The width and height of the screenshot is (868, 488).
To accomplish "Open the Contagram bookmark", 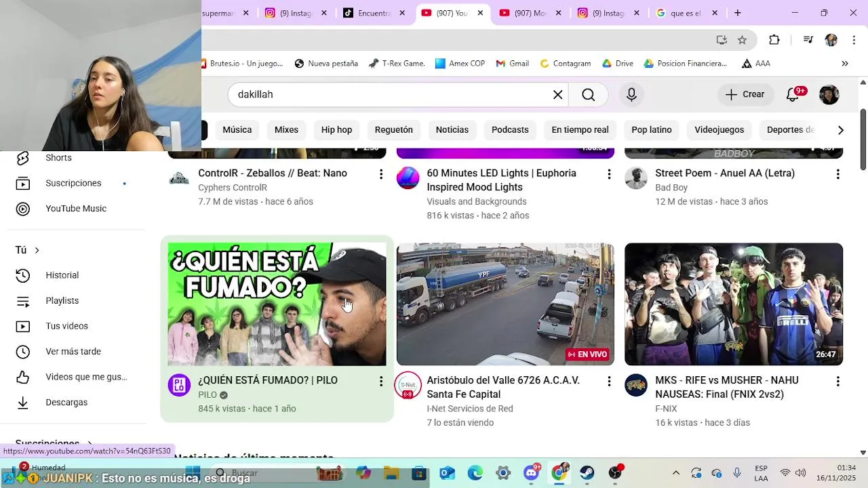I will click(x=564, y=64).
